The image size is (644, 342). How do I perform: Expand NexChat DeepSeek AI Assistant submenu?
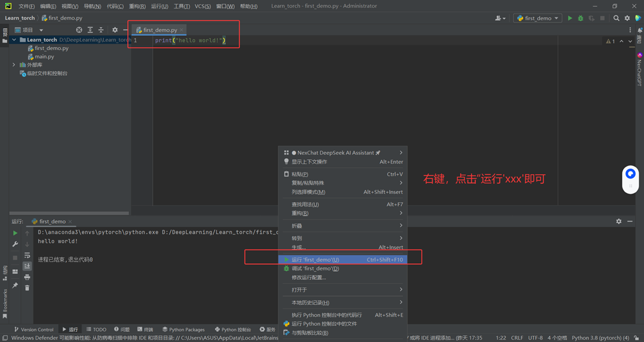tap(343, 152)
